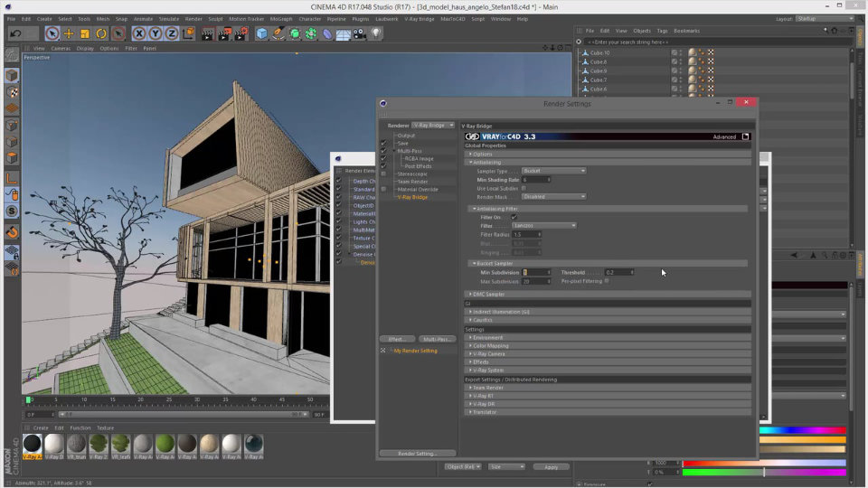Click the Advanced mode square icon in V-Ray banner

tap(745, 136)
